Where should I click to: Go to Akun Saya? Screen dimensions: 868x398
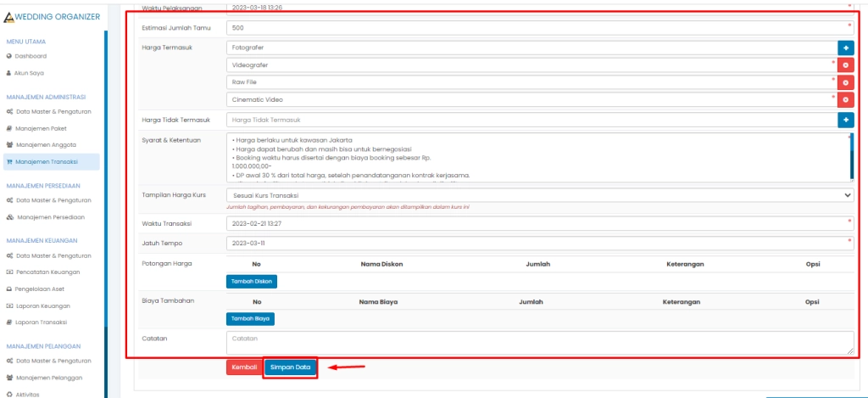pos(31,73)
